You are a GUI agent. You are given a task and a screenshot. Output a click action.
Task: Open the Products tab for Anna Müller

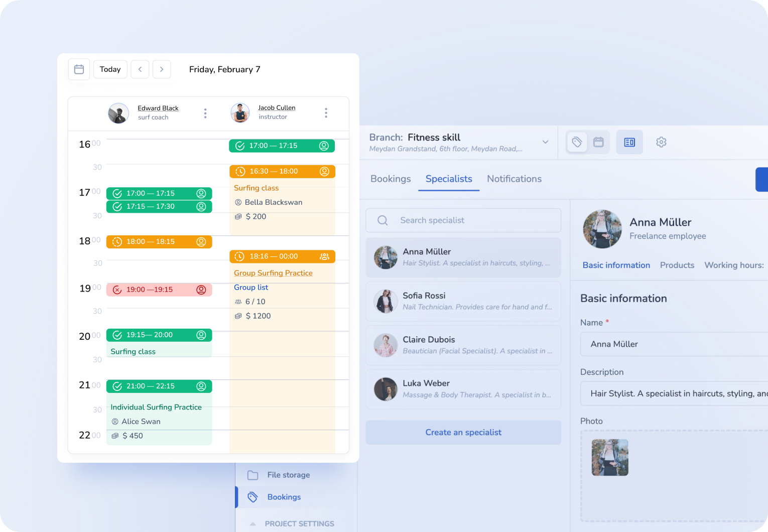tap(677, 265)
